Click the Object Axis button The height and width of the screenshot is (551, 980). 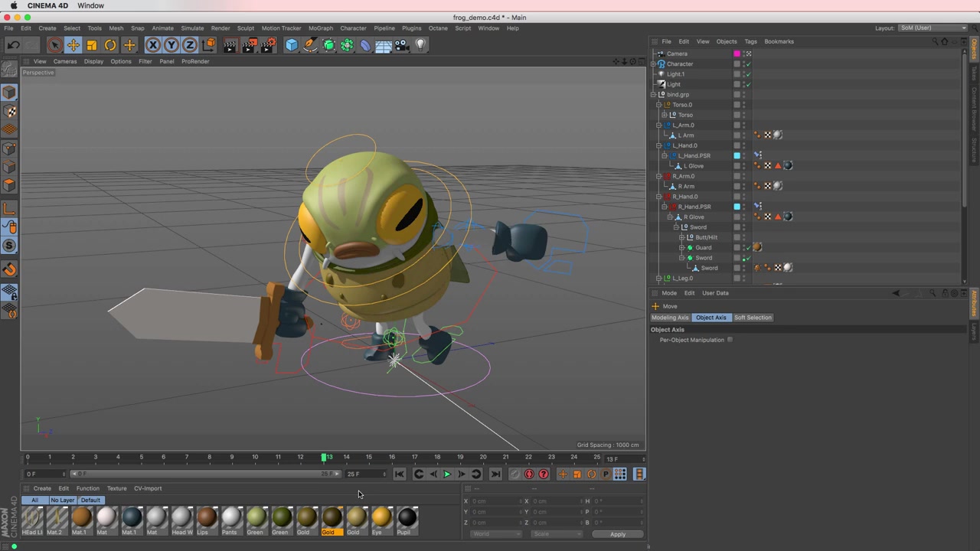point(710,317)
